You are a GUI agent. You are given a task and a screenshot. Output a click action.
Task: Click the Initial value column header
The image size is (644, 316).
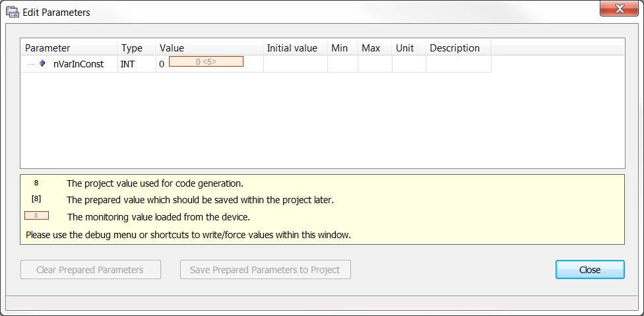[295, 48]
